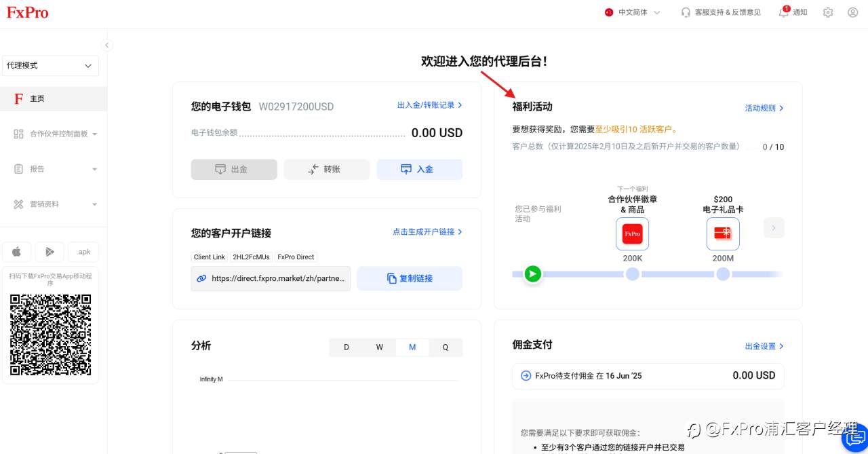Click the client count 0 / 10

point(773,147)
